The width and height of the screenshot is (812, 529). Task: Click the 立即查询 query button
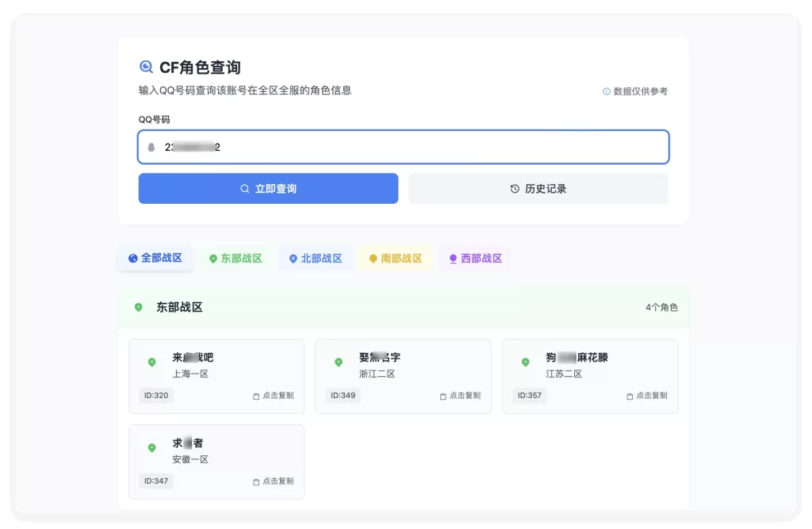pos(268,188)
